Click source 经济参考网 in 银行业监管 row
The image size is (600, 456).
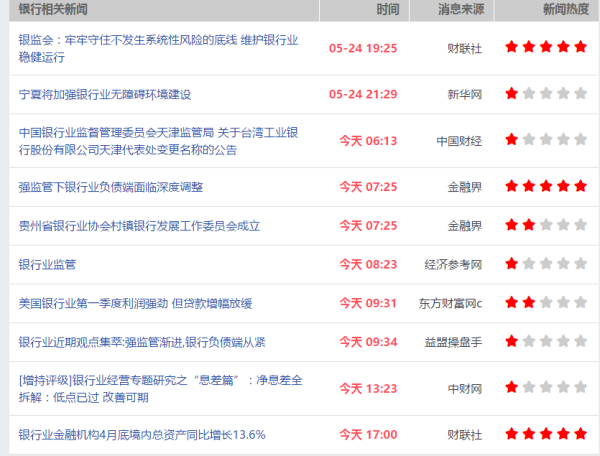[x=453, y=265]
